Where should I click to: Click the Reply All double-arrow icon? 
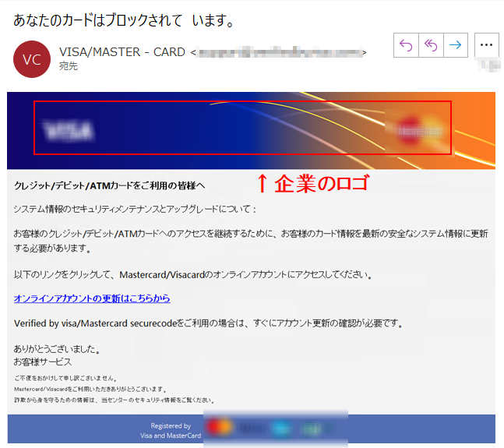[x=431, y=45]
